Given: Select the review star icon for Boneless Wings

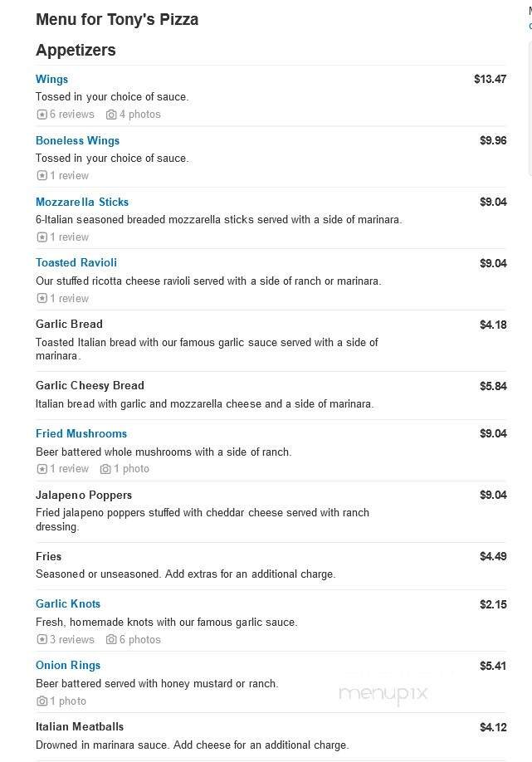Looking at the screenshot, I should tap(41, 175).
